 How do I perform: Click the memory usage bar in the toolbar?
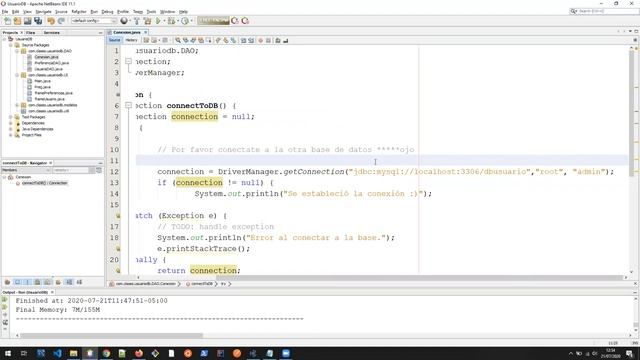click(213, 21)
